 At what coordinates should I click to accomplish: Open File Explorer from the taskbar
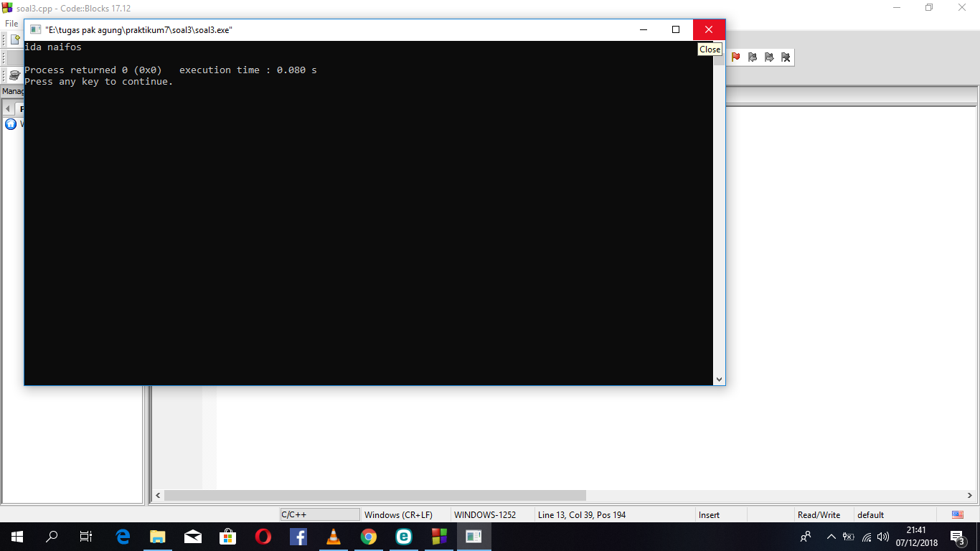(158, 537)
